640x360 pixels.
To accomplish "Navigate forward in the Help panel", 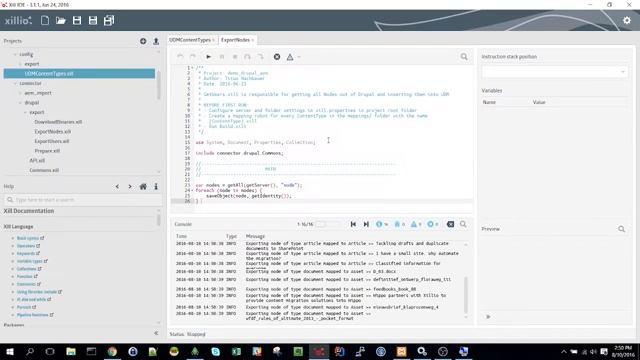I will (x=130, y=187).
